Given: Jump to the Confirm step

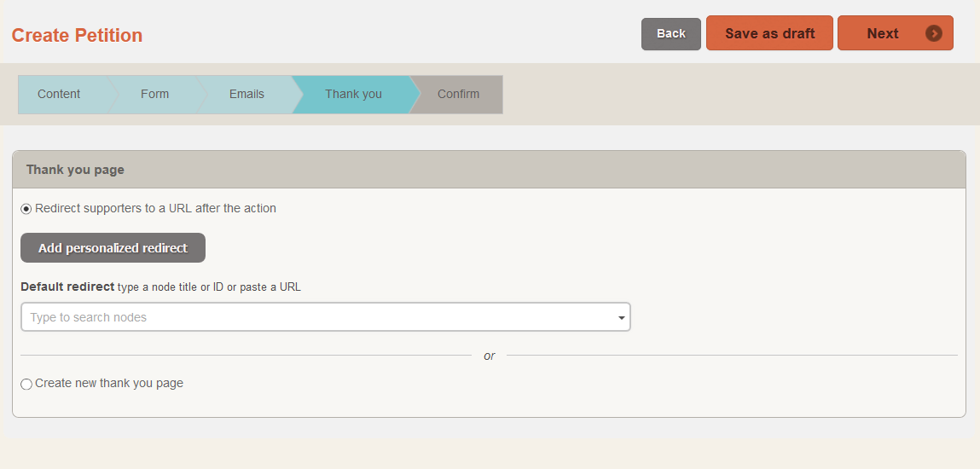Looking at the screenshot, I should [458, 95].
